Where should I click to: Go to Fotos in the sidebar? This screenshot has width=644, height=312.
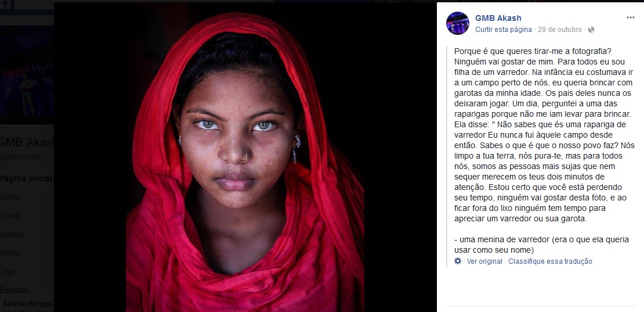click(x=9, y=216)
